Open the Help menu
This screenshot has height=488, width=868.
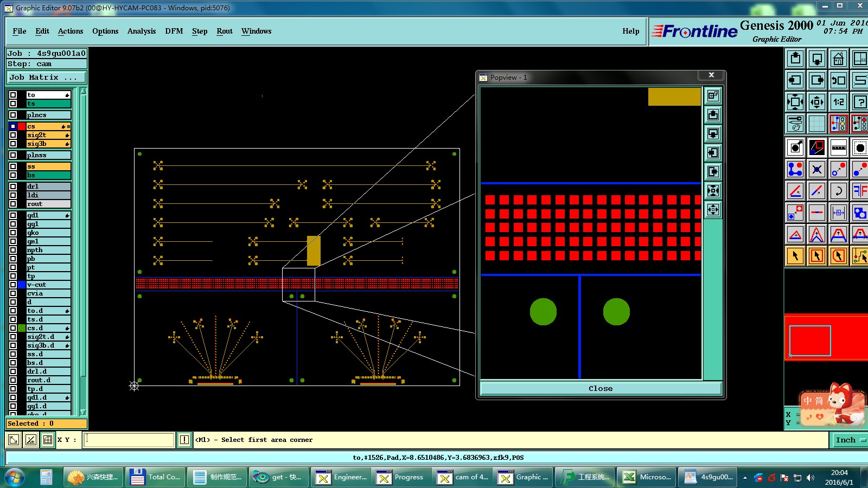tap(631, 31)
